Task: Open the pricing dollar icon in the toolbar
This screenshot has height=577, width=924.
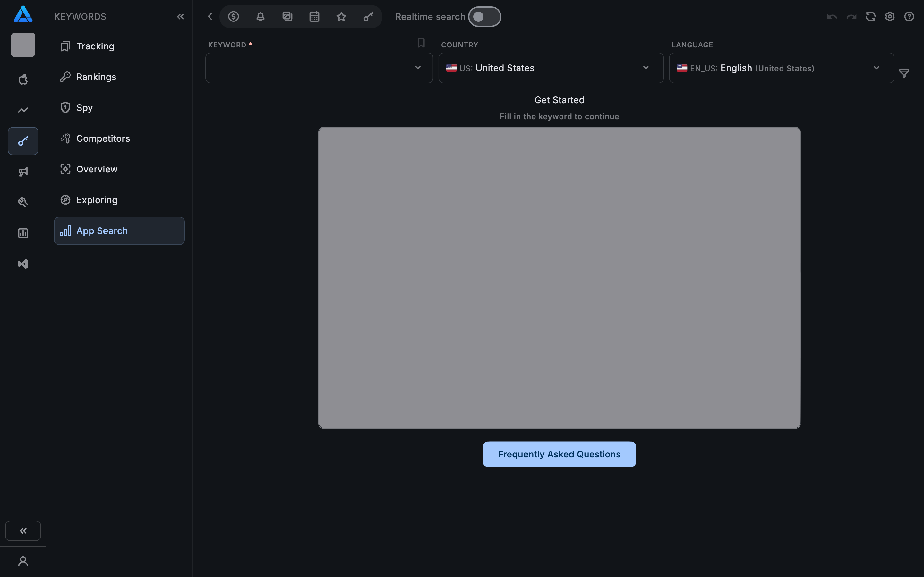Action: [x=234, y=16]
